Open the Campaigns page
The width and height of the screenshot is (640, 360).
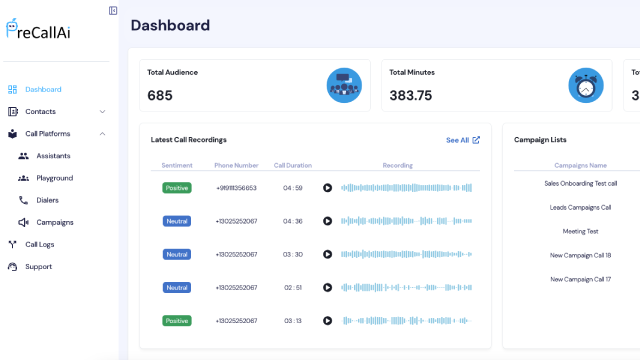tap(55, 222)
